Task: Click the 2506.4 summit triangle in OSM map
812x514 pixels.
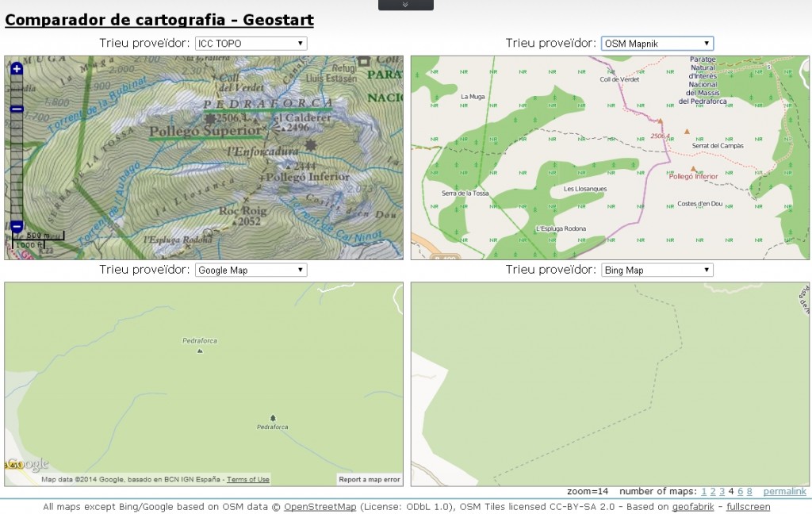Action: pos(660,121)
